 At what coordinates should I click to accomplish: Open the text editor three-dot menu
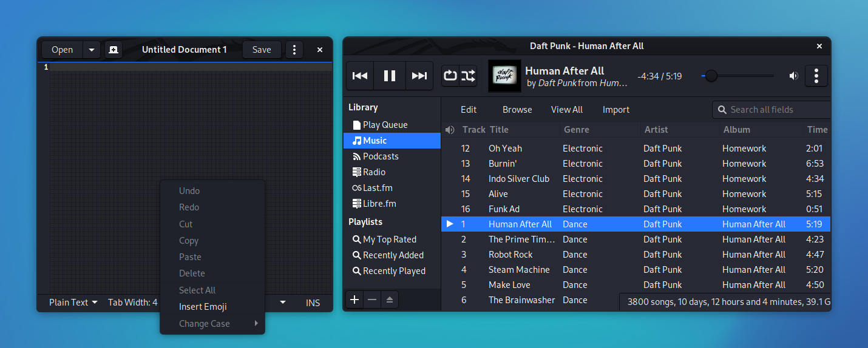[x=294, y=50]
